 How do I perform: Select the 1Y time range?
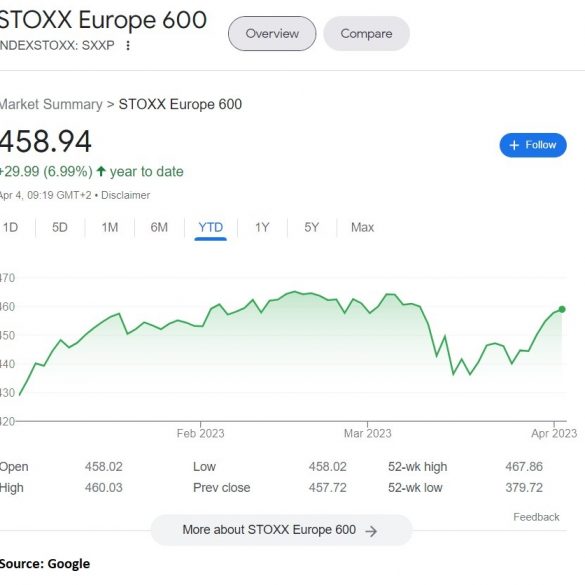tap(262, 227)
